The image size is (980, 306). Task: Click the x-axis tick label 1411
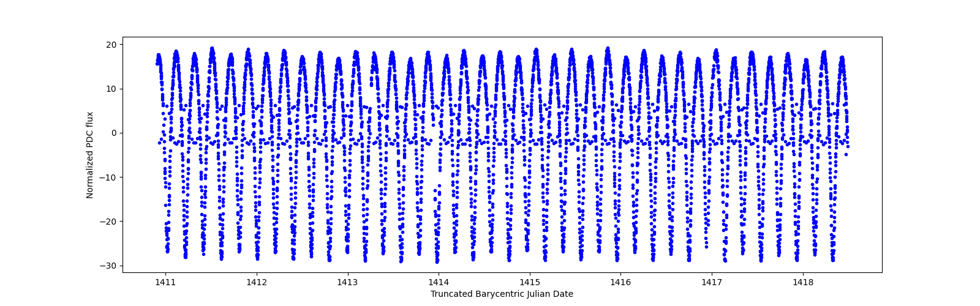click(165, 282)
